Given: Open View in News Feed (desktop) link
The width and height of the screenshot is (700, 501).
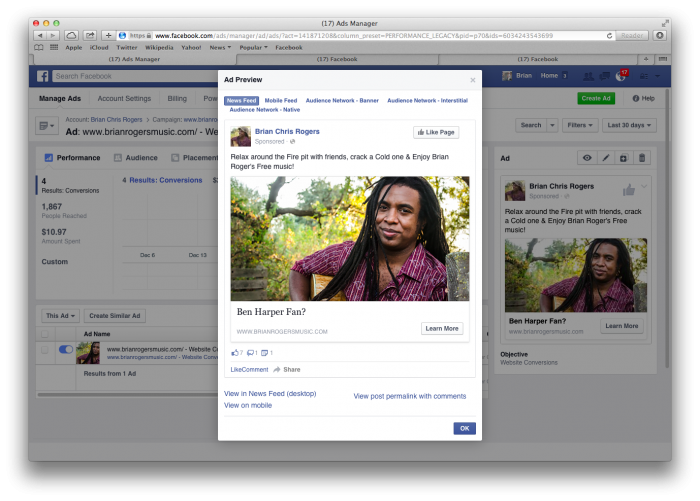Looking at the screenshot, I should (270, 393).
